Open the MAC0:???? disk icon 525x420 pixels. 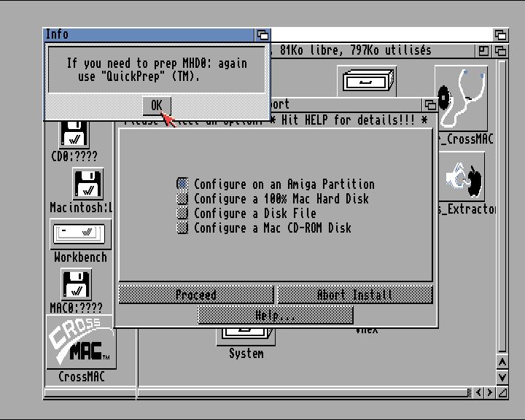pyautogui.click(x=75, y=285)
